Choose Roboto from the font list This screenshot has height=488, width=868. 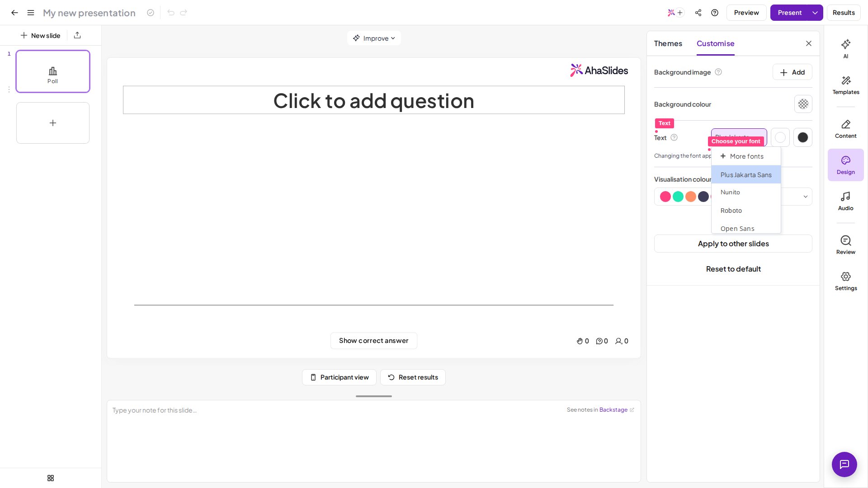(x=746, y=211)
